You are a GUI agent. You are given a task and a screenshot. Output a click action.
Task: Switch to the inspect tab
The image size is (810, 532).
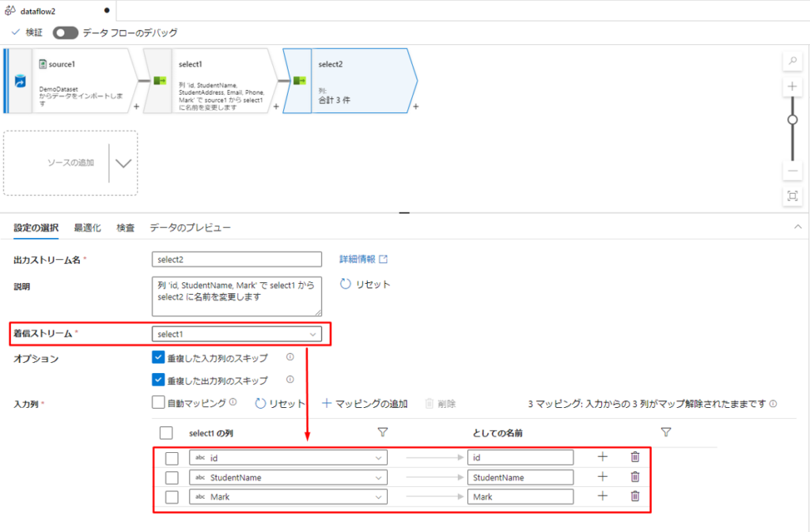pos(126,228)
